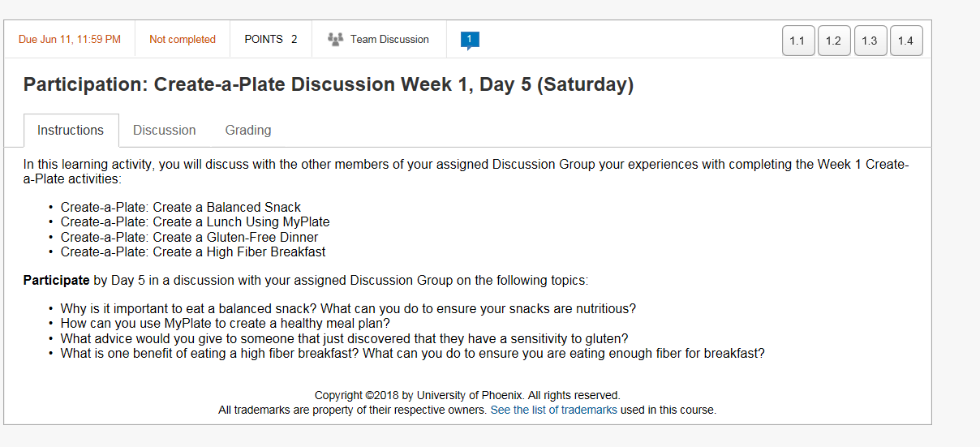This screenshot has height=447, width=980.
Task: Select the Instructions tab
Action: point(71,130)
